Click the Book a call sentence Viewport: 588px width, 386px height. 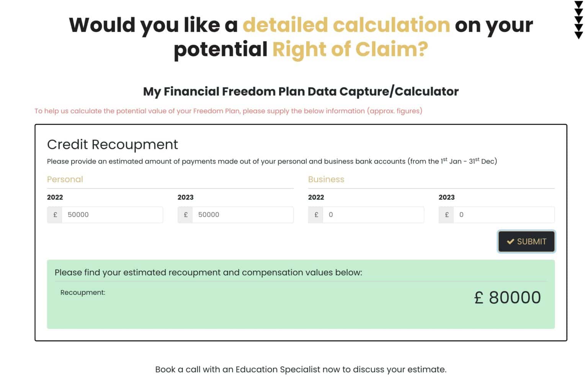[x=301, y=370]
